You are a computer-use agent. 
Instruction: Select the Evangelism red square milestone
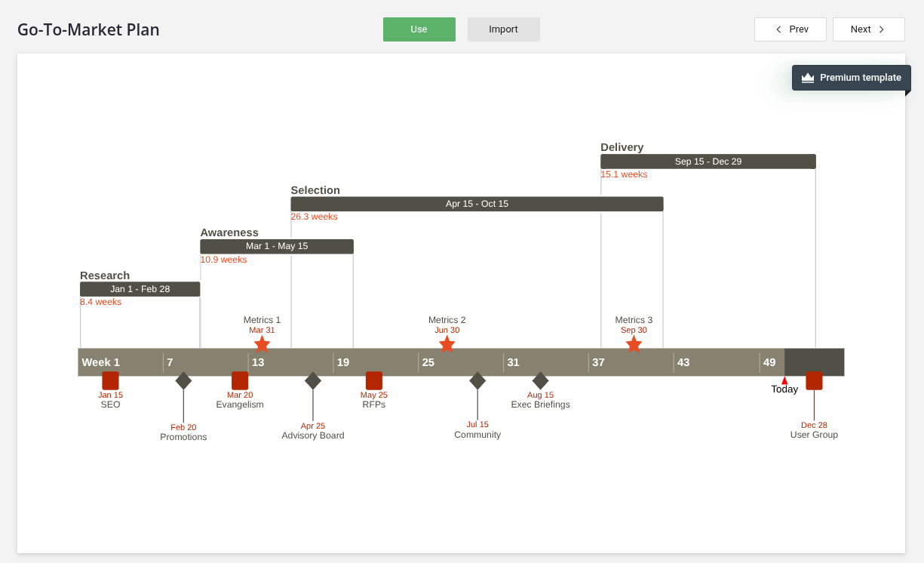pyautogui.click(x=240, y=380)
